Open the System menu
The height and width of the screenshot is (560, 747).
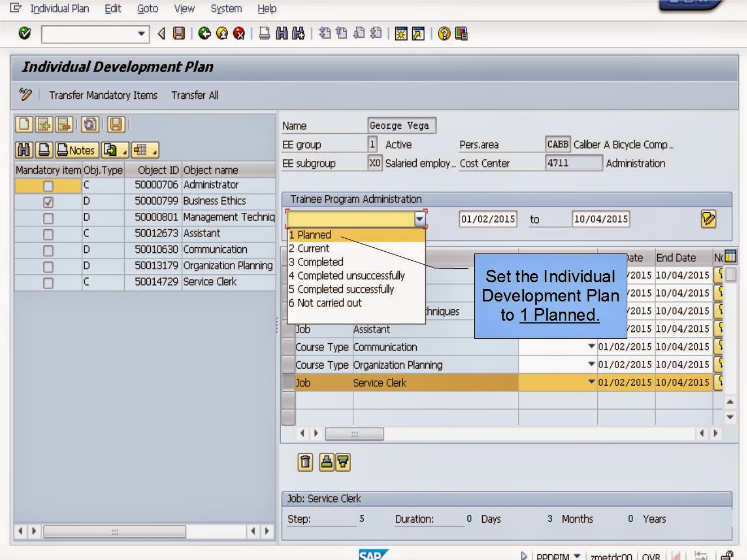(x=225, y=8)
